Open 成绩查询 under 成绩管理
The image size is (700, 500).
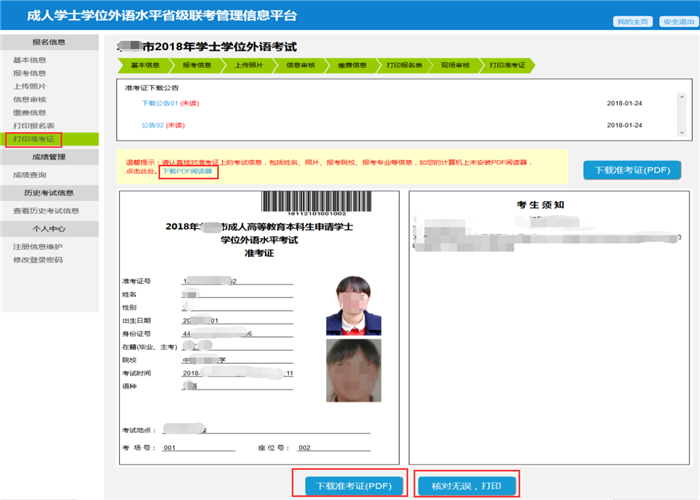(30, 175)
